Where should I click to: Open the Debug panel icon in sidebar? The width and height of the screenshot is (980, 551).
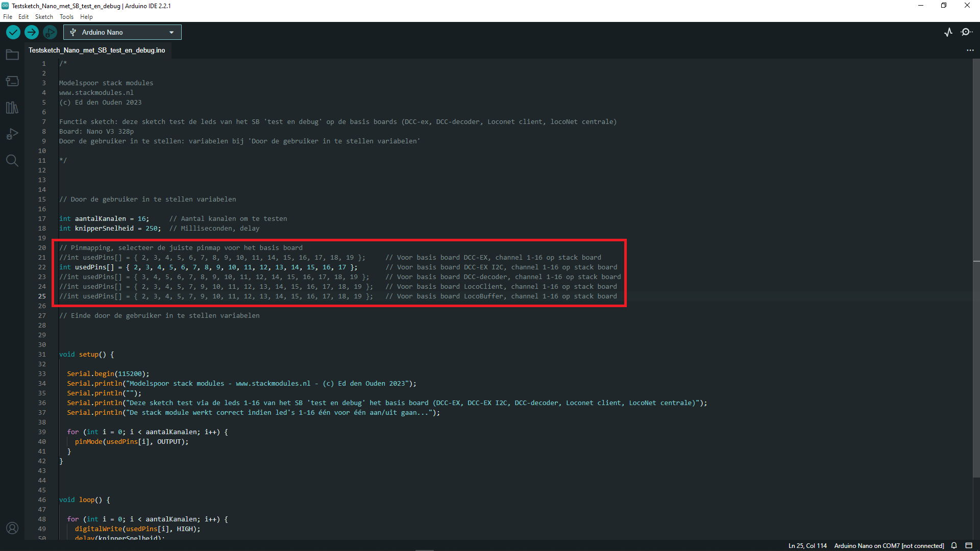pos(12,134)
